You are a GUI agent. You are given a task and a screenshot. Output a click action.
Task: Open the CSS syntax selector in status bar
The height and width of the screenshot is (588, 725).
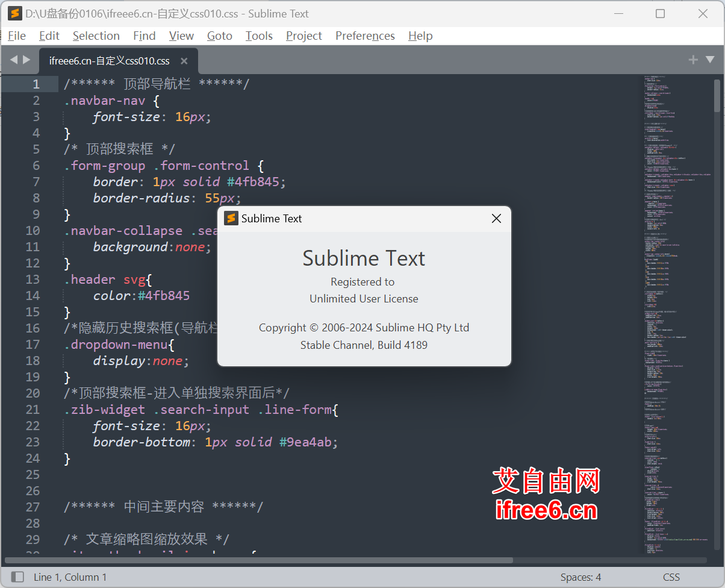[671, 577]
